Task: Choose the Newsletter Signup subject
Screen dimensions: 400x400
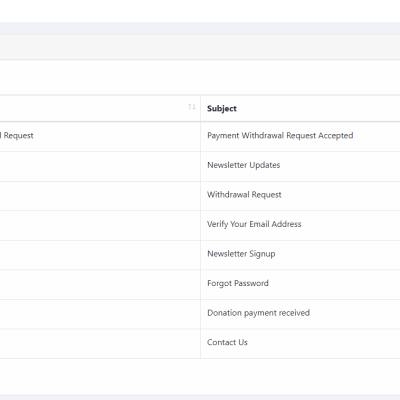Action: pyautogui.click(x=241, y=254)
